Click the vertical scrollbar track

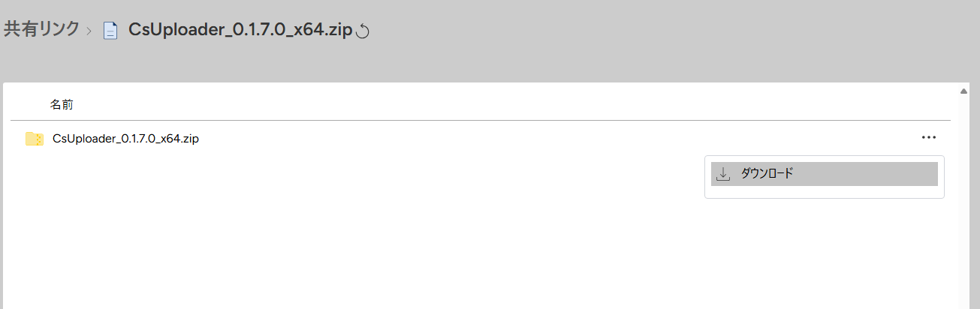(963, 202)
